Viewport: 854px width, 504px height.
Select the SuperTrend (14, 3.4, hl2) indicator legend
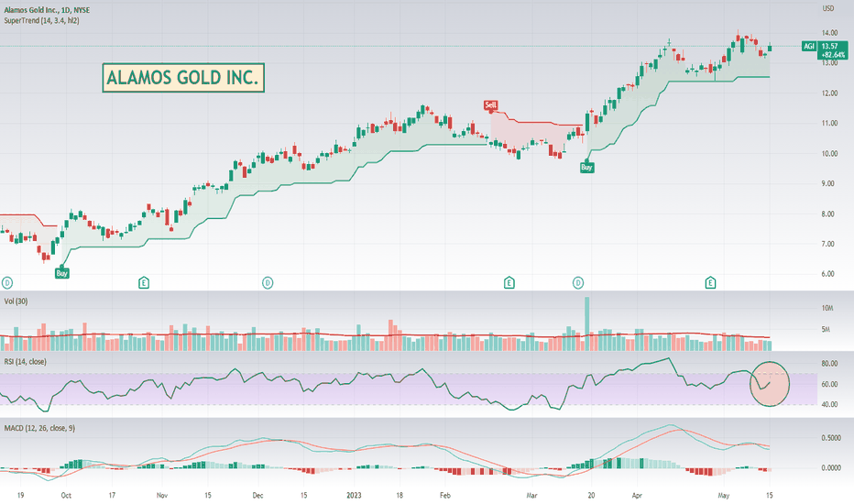click(x=41, y=21)
